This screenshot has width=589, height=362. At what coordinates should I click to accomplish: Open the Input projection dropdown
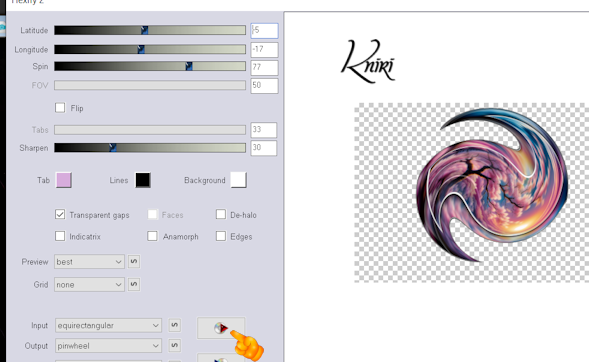pyautogui.click(x=108, y=326)
